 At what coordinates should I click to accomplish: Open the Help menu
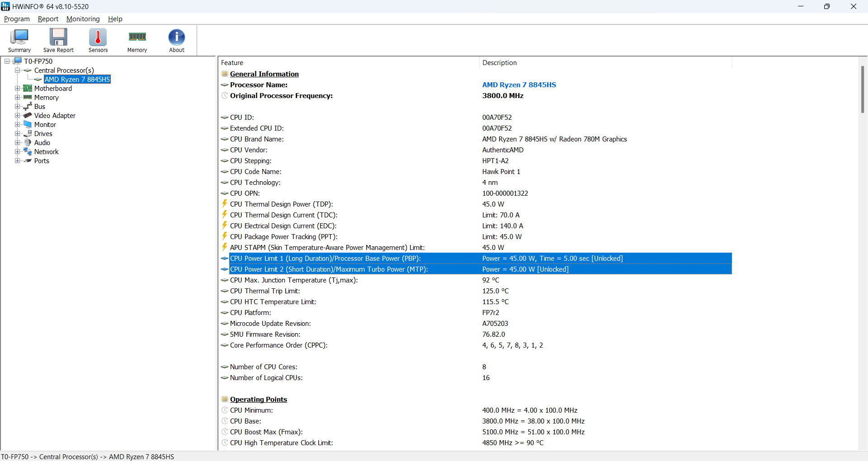click(115, 19)
